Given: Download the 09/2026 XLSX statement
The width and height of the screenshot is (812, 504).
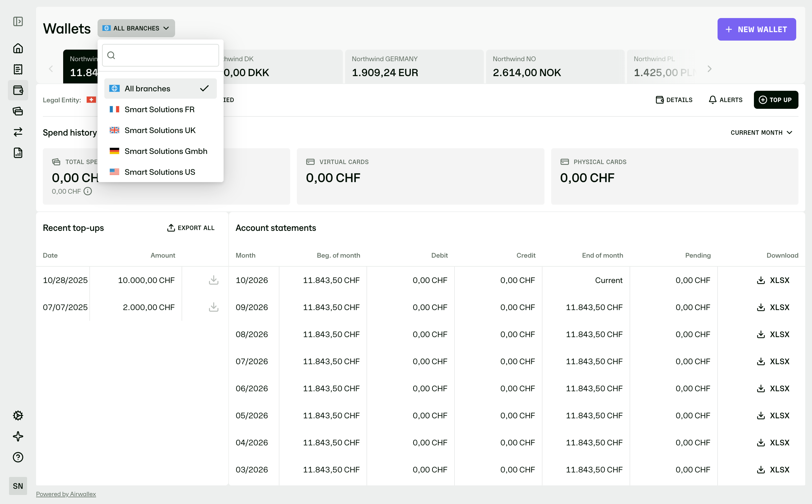Looking at the screenshot, I should click(x=773, y=307).
